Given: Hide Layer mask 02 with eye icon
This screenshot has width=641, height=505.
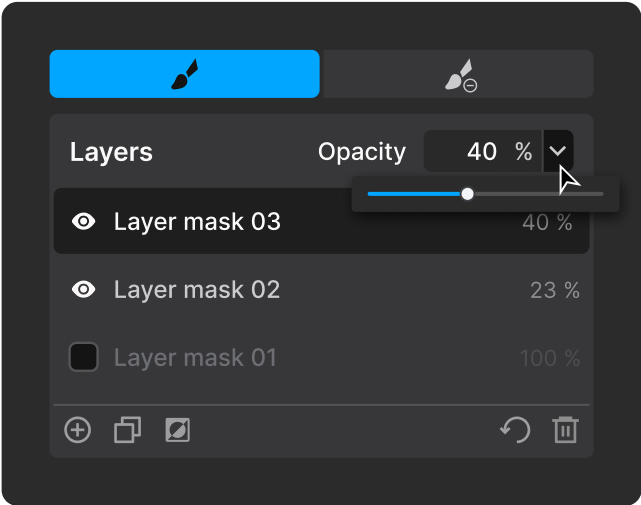Looking at the screenshot, I should pyautogui.click(x=84, y=290).
